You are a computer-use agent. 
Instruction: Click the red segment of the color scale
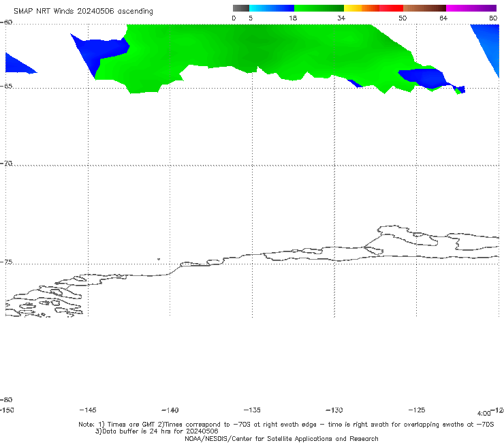(x=391, y=8)
